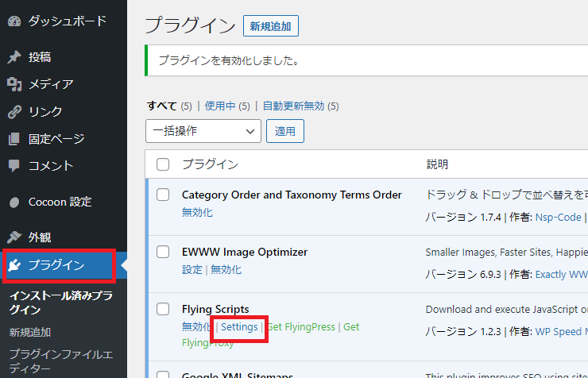Click the pushpin icon beside 投稿

14,57
